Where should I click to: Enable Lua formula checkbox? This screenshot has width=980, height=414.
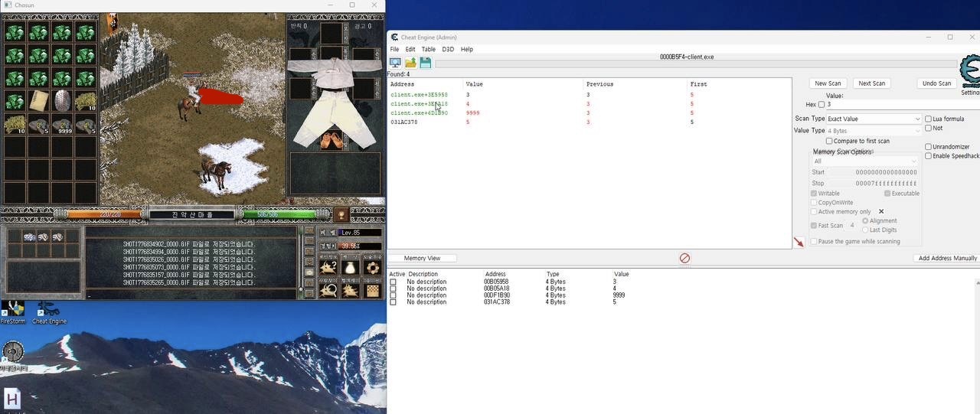point(929,119)
